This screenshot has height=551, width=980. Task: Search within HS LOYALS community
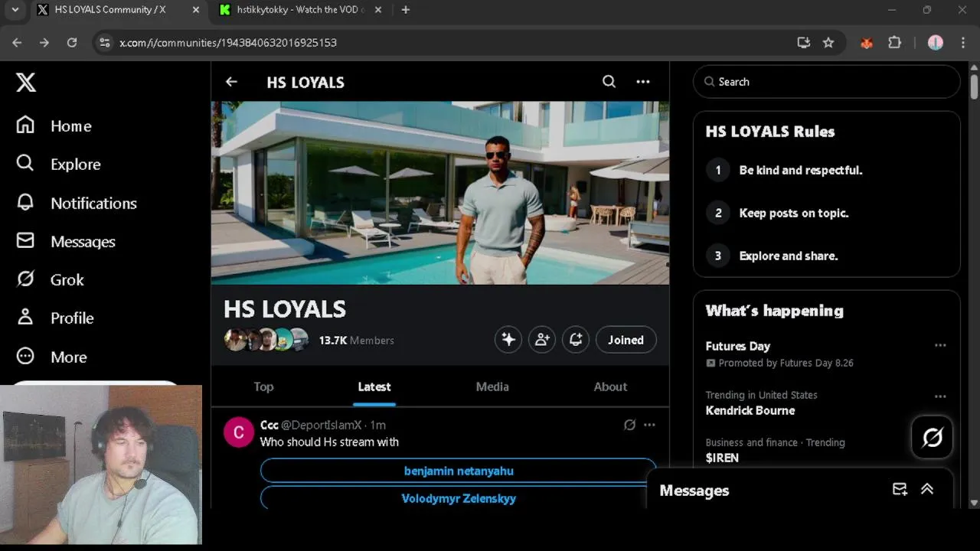[609, 82]
